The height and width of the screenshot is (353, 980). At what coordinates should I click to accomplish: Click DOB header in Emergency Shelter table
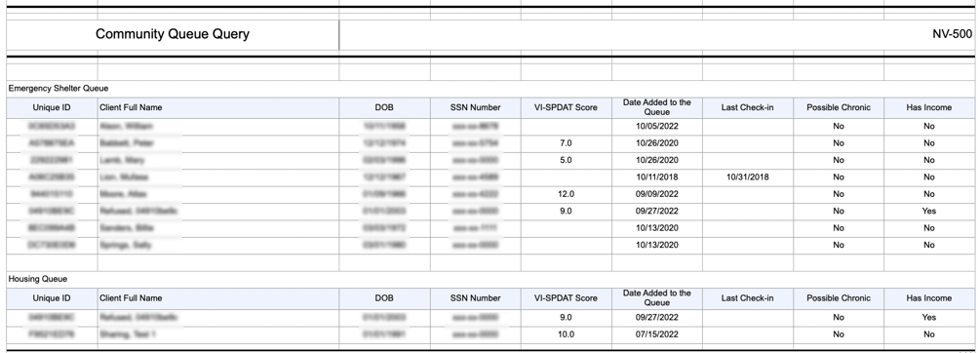click(x=384, y=107)
